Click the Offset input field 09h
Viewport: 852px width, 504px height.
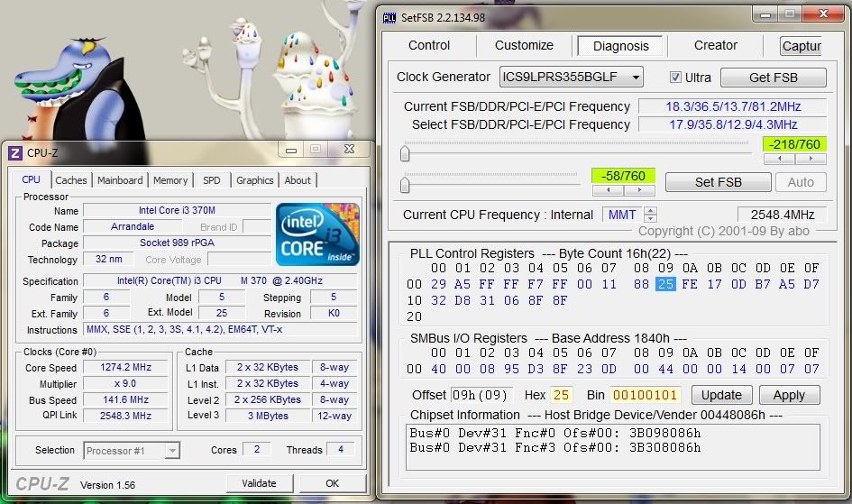pyautogui.click(x=481, y=395)
